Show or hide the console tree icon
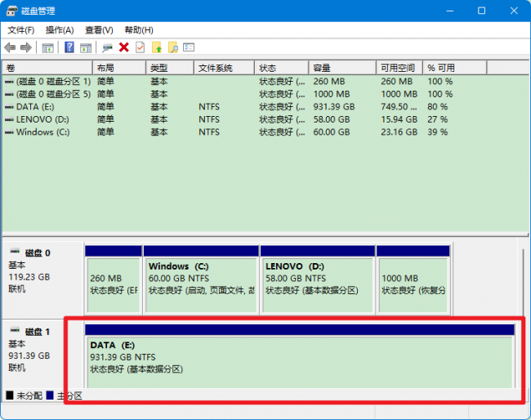The width and height of the screenshot is (531, 420). pos(47,47)
